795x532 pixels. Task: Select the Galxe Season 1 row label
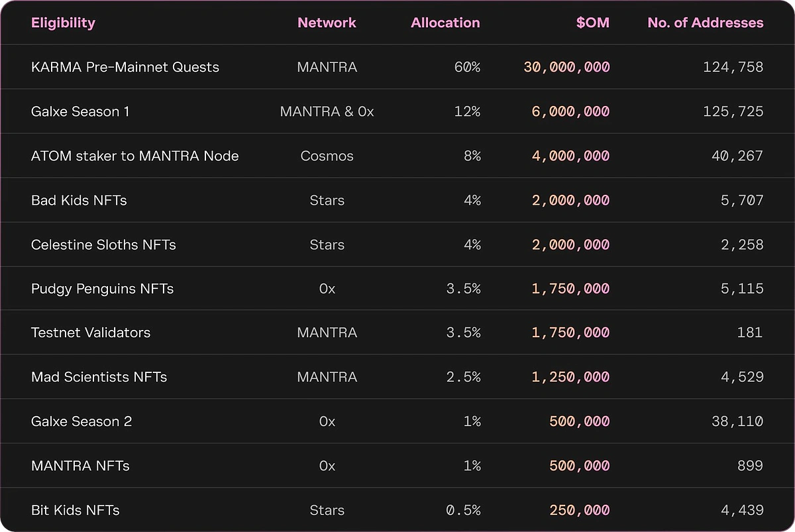point(80,111)
